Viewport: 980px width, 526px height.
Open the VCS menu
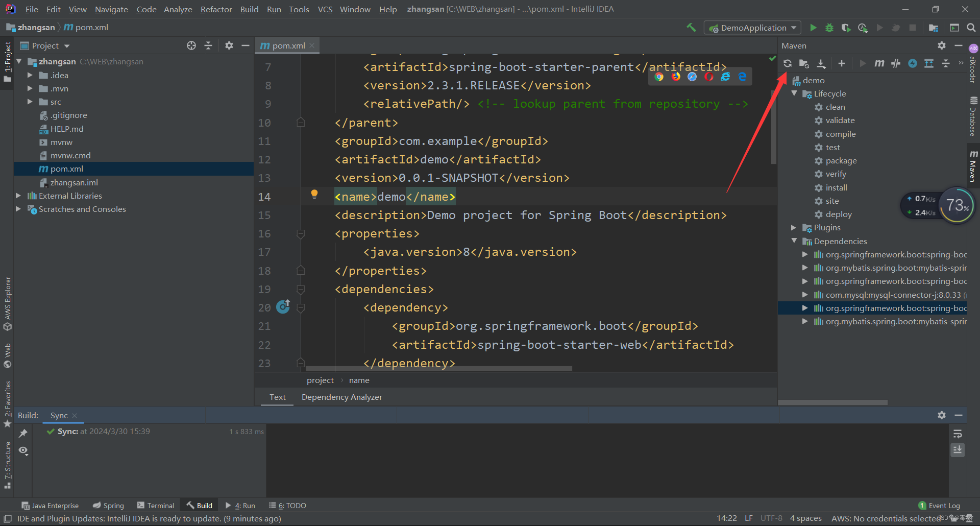[325, 9]
